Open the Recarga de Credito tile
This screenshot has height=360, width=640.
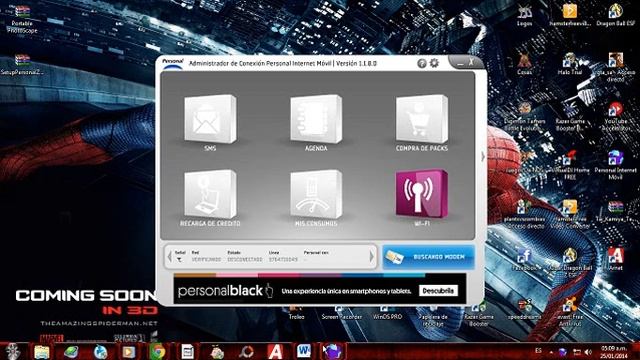(x=210, y=194)
